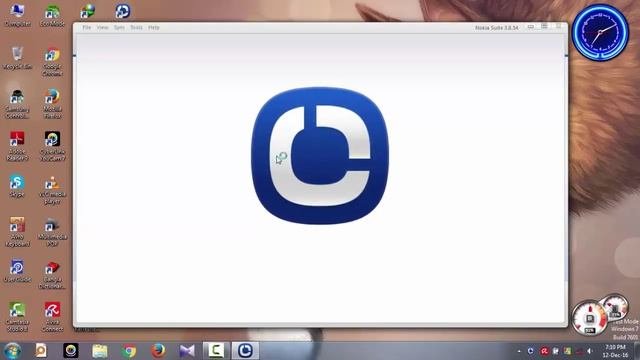Click the large Nokia Suite logo
Screen dimensions: 640x360
[x=320, y=156]
